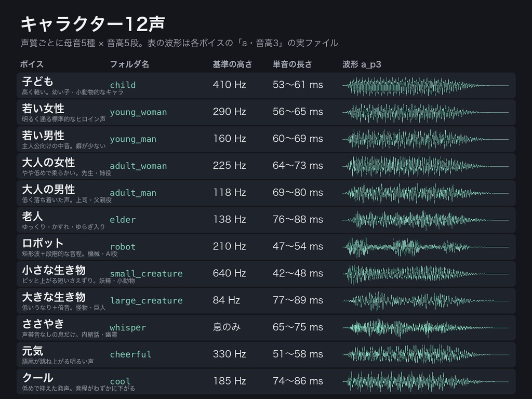The width and height of the screenshot is (532, 399).
Task: Open the young_woman waveform preview
Action: click(425, 112)
